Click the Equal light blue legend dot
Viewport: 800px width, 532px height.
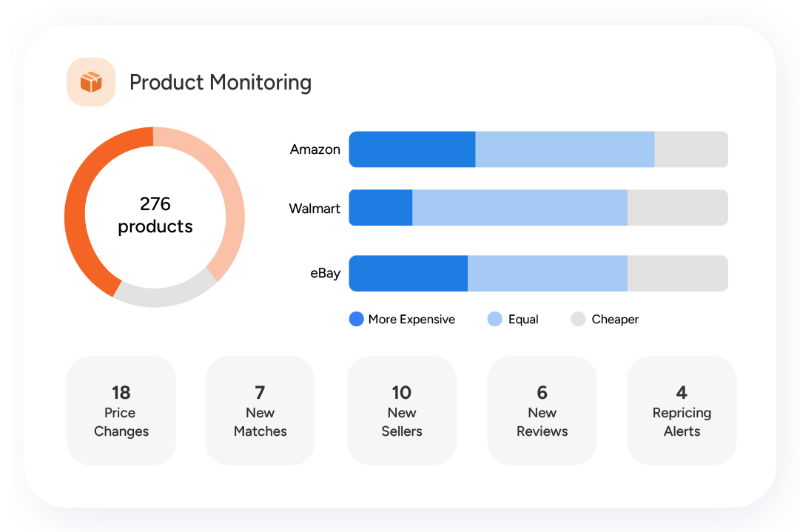[x=495, y=319]
